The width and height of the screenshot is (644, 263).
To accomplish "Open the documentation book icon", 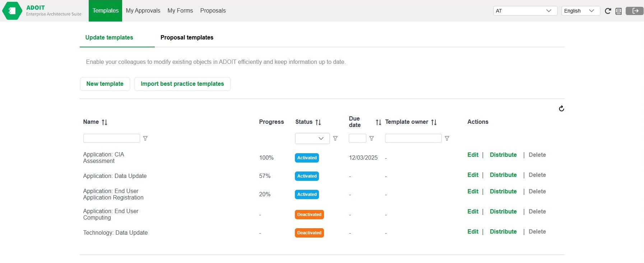I will coord(618,11).
